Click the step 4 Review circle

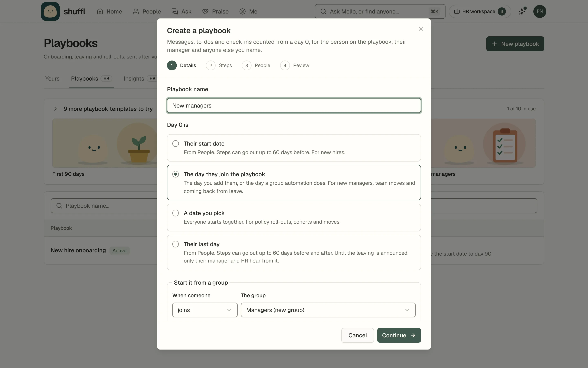click(285, 65)
